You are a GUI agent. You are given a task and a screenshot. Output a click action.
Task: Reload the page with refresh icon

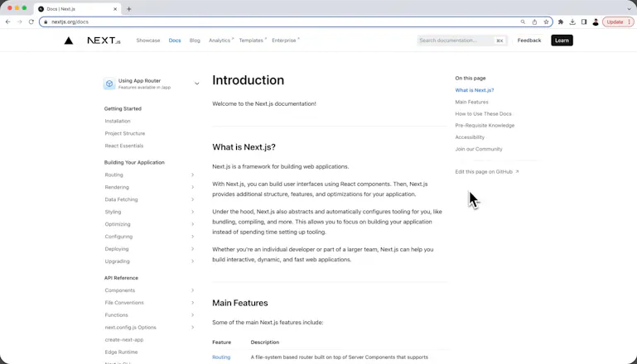(x=31, y=22)
